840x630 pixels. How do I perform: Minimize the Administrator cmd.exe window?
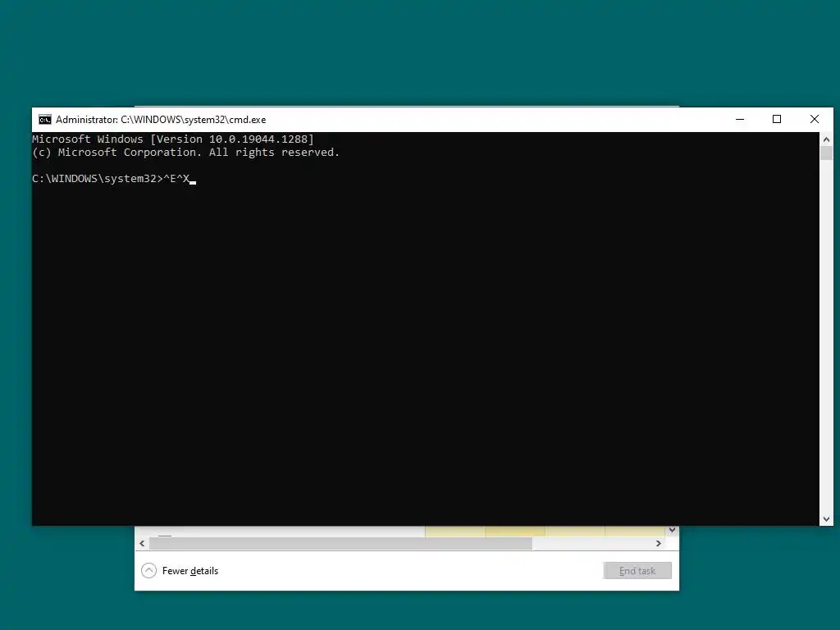[740, 120]
